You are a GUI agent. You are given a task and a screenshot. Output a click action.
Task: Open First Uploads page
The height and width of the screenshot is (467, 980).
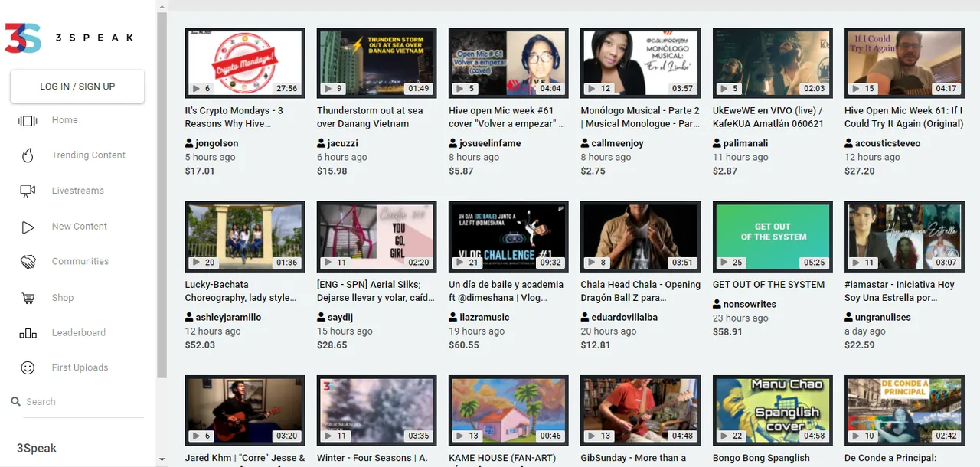tap(80, 368)
